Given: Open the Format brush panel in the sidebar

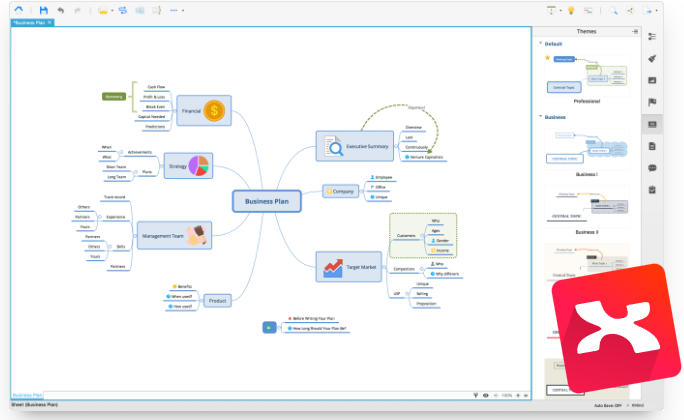Looking at the screenshot, I should tap(652, 58).
